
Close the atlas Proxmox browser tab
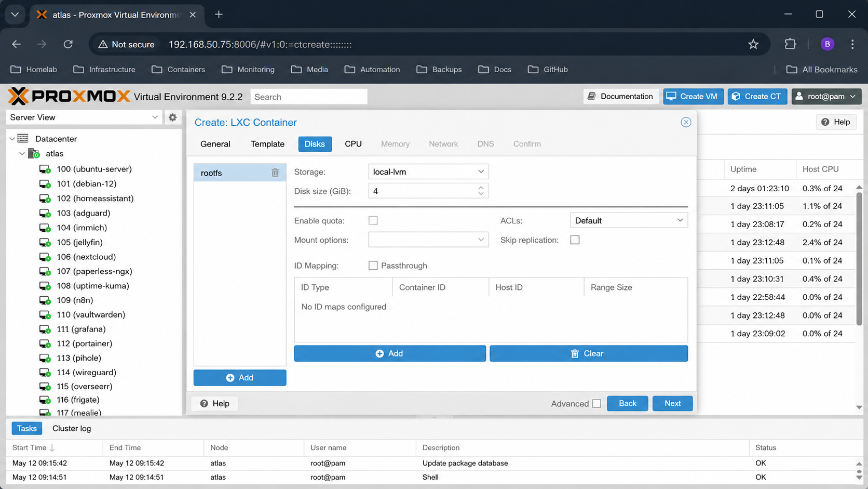coord(193,15)
